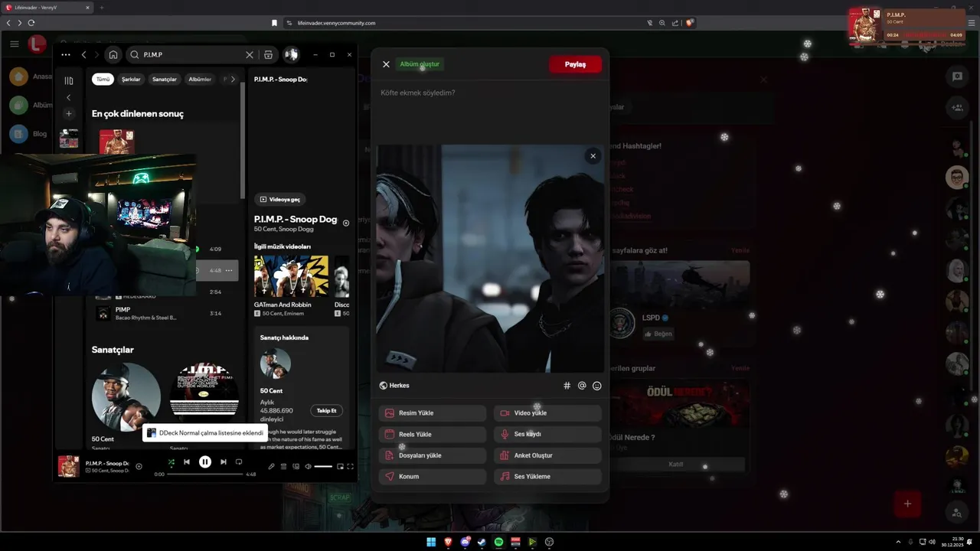This screenshot has width=980, height=551.
Task: Clear the Spotify search field
Action: (x=250, y=55)
